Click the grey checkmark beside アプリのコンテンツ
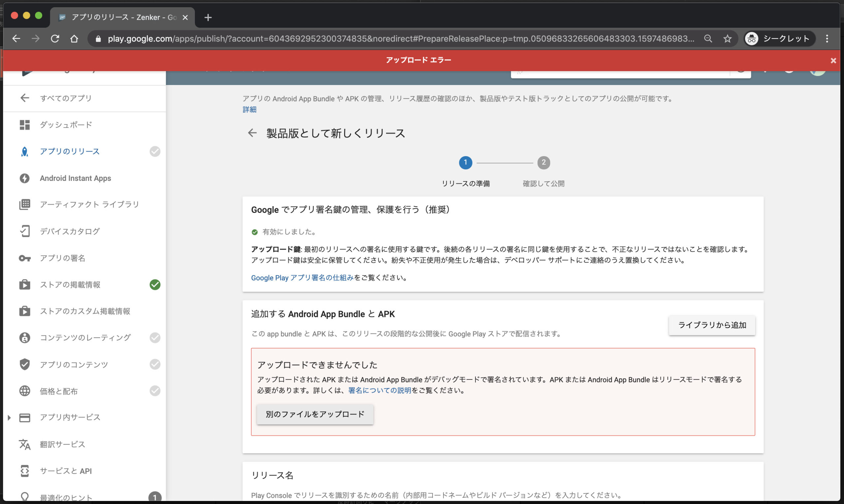Screen dimensions: 844x504 pos(155,364)
